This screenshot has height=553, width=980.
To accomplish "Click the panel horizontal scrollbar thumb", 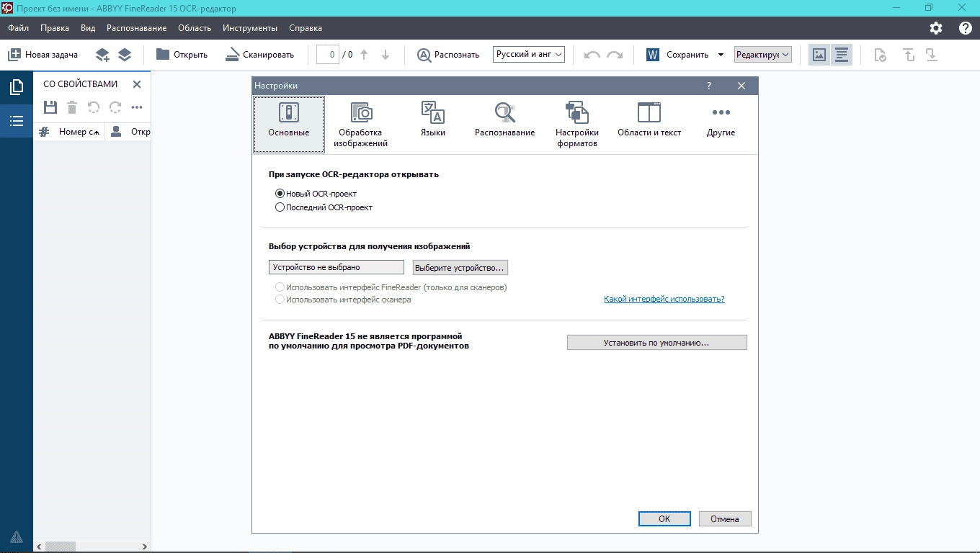I will [61, 547].
